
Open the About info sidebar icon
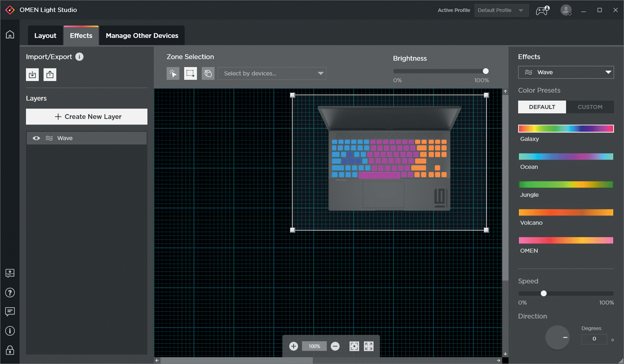10,331
